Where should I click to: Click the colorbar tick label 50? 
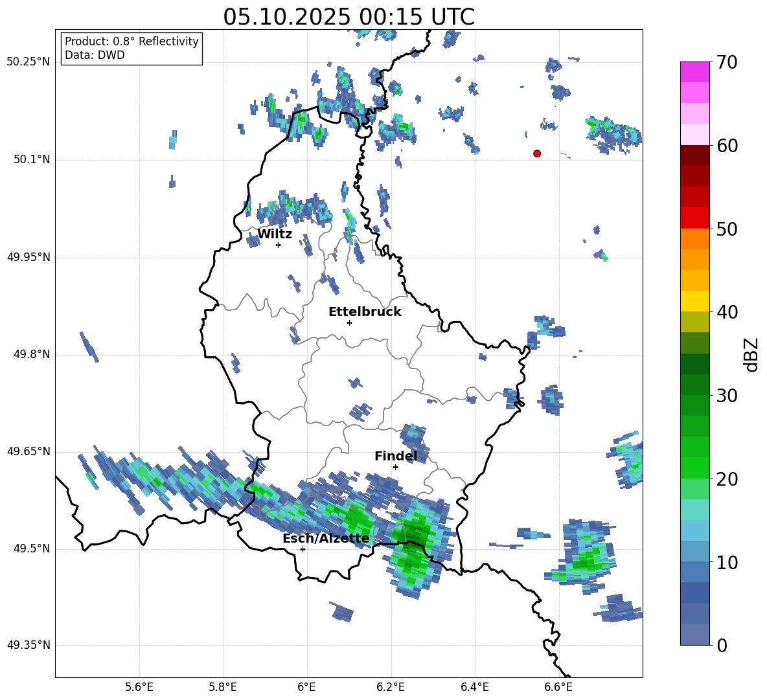727,229
